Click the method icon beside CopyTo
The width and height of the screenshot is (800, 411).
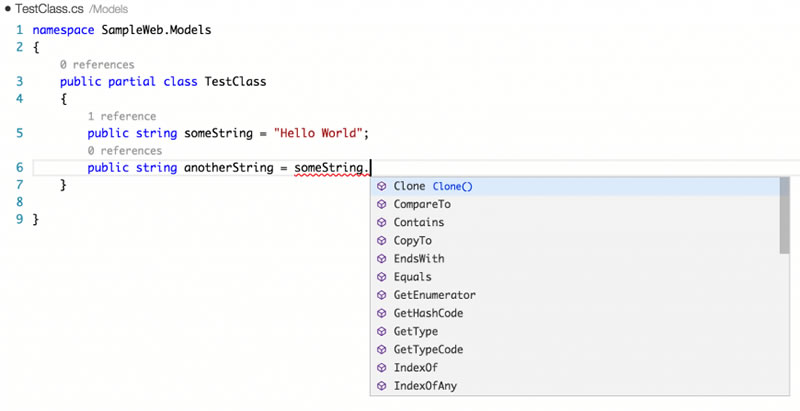click(x=381, y=241)
